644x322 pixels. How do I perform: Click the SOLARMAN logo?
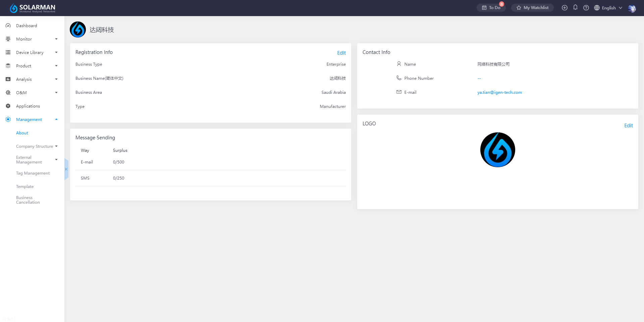pos(33,8)
